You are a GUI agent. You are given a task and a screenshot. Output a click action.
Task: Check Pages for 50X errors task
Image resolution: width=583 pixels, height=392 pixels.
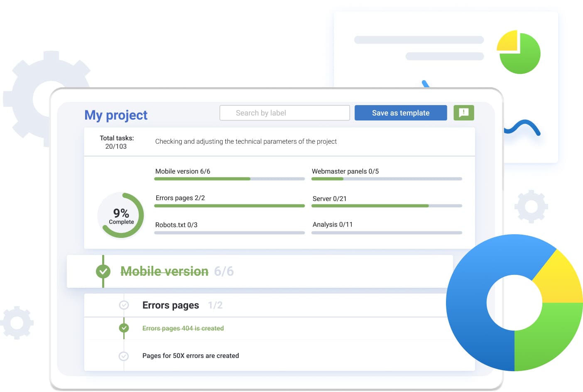point(124,356)
